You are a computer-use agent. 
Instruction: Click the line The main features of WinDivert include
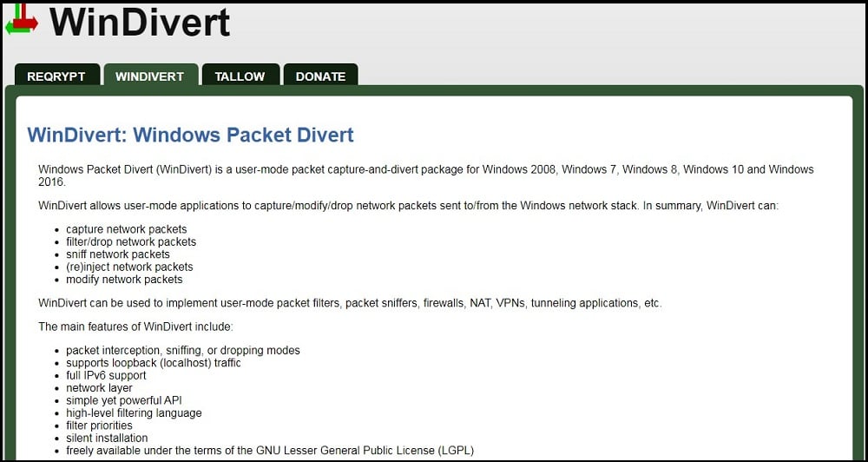[136, 327]
